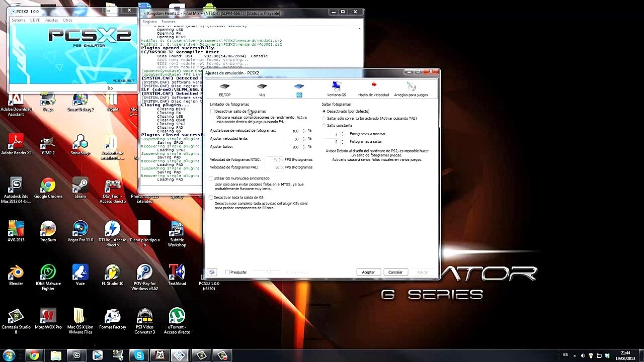Select Salto constante radio option
Image resolution: width=644 pixels, height=362 pixels.
pyautogui.click(x=324, y=125)
